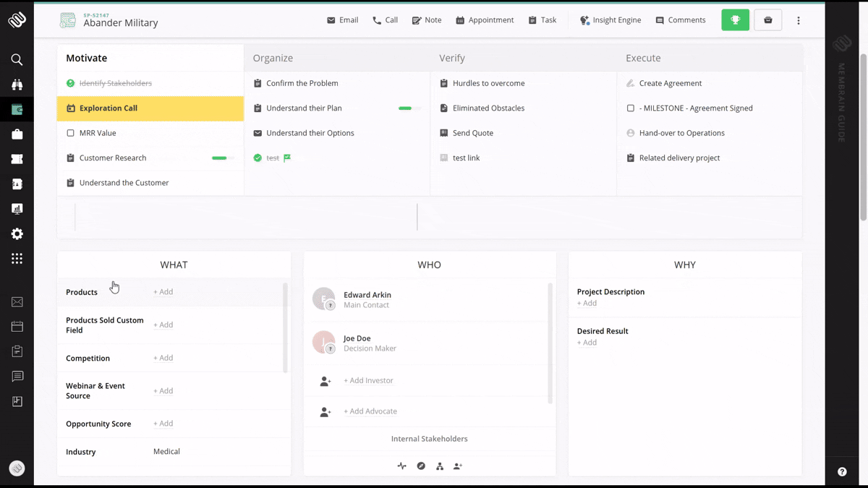
Task: Click the Industry value Medical
Action: tap(166, 452)
